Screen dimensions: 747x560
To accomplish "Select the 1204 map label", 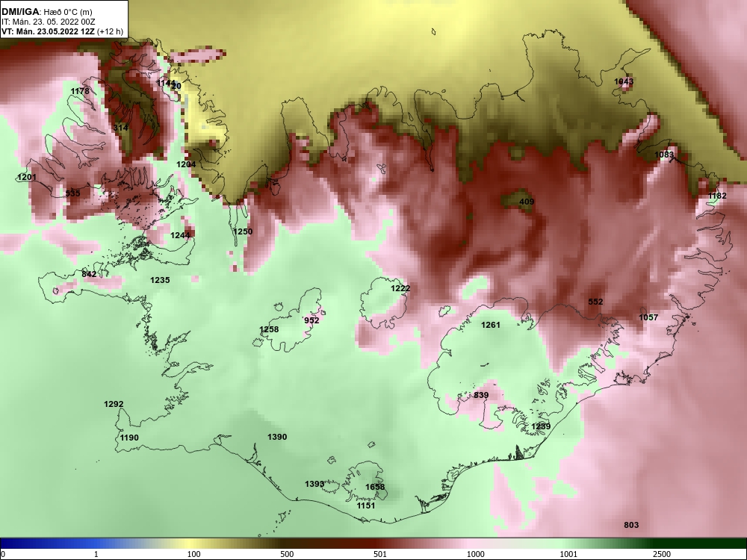I will point(186,164).
